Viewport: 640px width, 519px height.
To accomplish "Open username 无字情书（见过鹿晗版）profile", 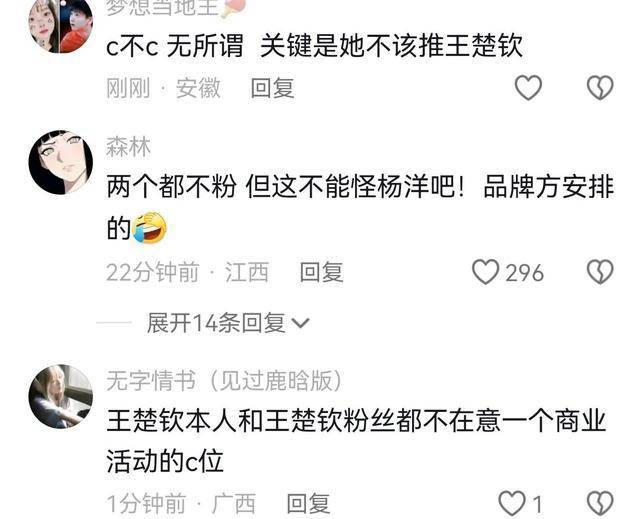I will coord(224,381).
